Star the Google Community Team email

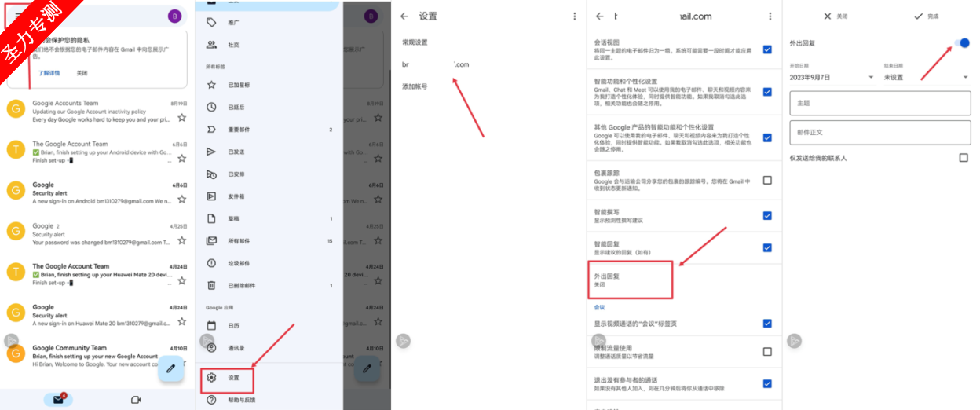[x=181, y=363]
